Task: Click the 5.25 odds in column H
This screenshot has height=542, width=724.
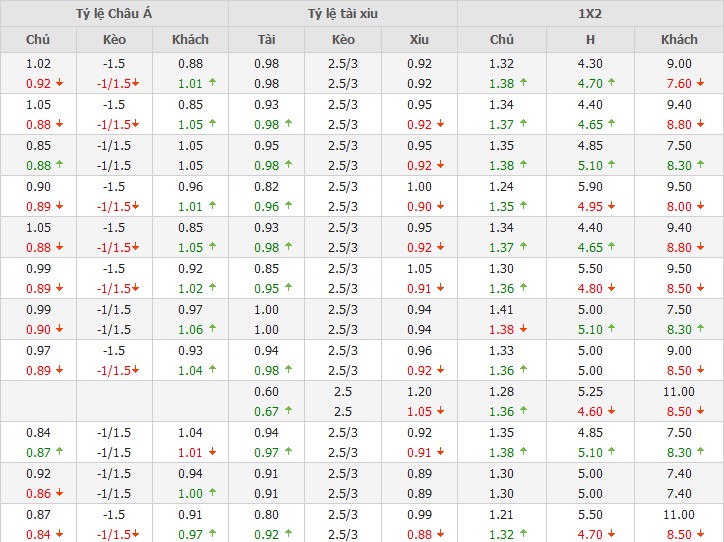Action: (590, 392)
